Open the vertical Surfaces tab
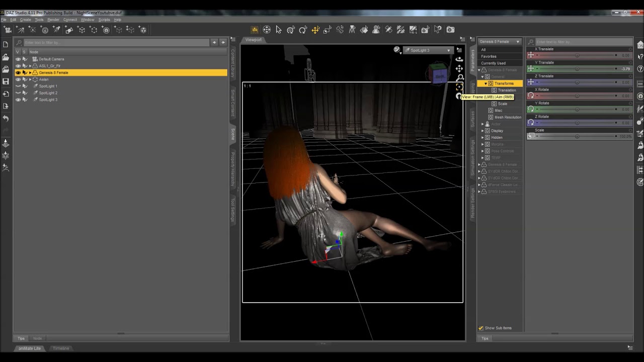The height and width of the screenshot is (362, 644). pos(472,119)
